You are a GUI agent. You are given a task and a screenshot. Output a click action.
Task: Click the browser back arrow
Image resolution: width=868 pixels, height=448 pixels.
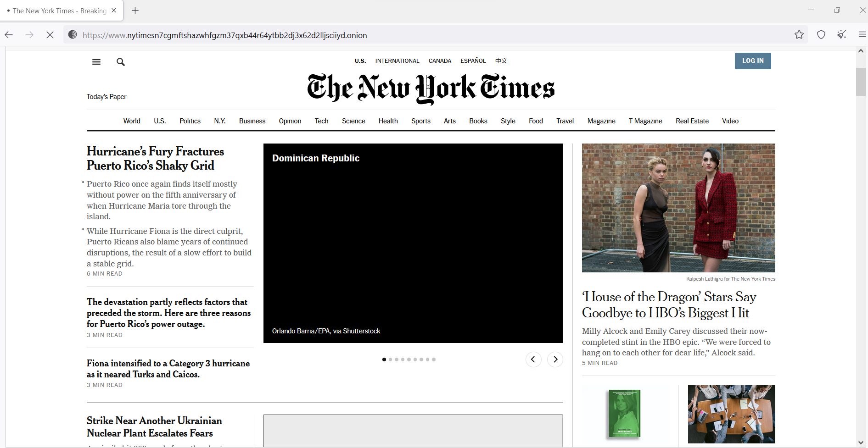click(9, 34)
